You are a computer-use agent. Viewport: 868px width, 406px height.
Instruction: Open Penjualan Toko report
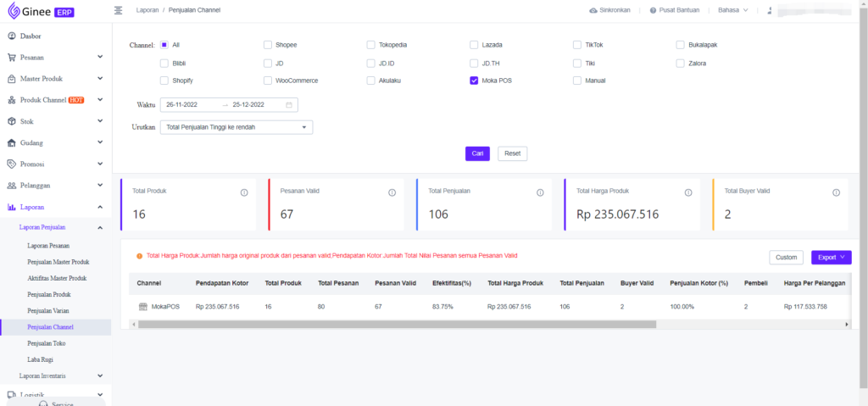tap(46, 343)
